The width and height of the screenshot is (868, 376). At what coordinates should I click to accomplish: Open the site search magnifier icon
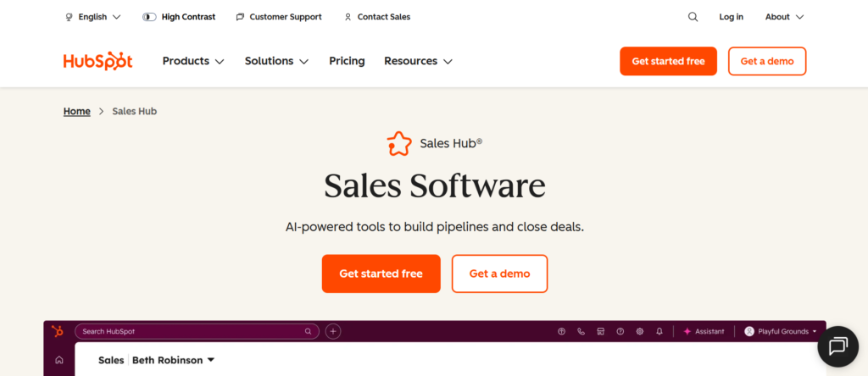[x=693, y=17]
